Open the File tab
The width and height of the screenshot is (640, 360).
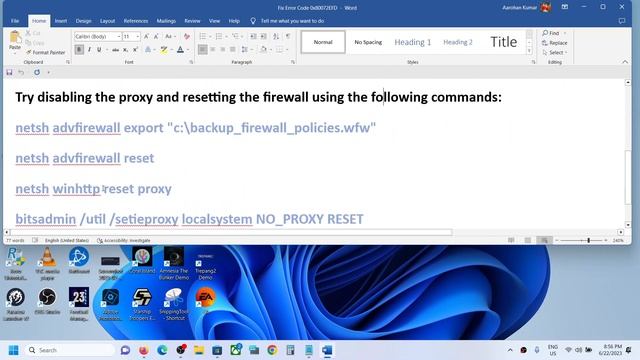tap(15, 21)
